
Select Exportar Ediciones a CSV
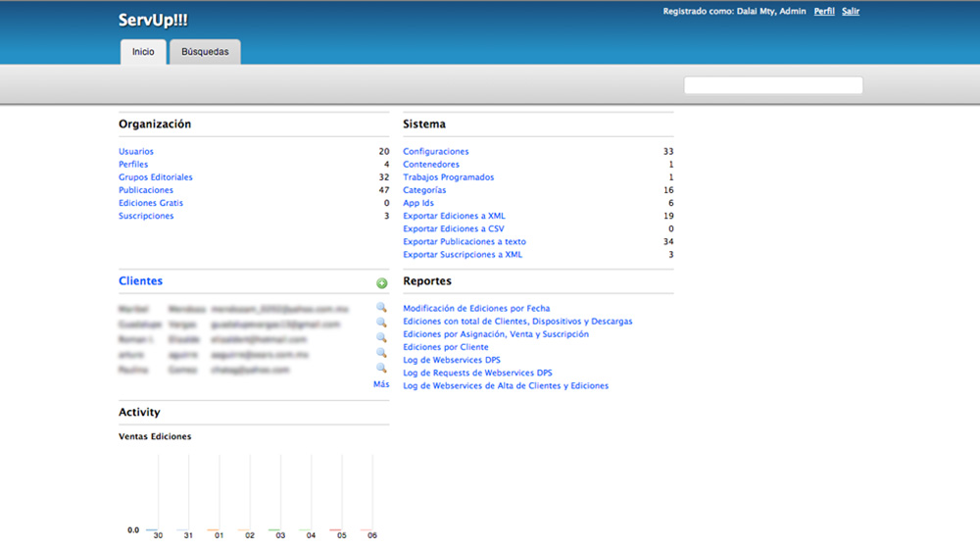454,228
